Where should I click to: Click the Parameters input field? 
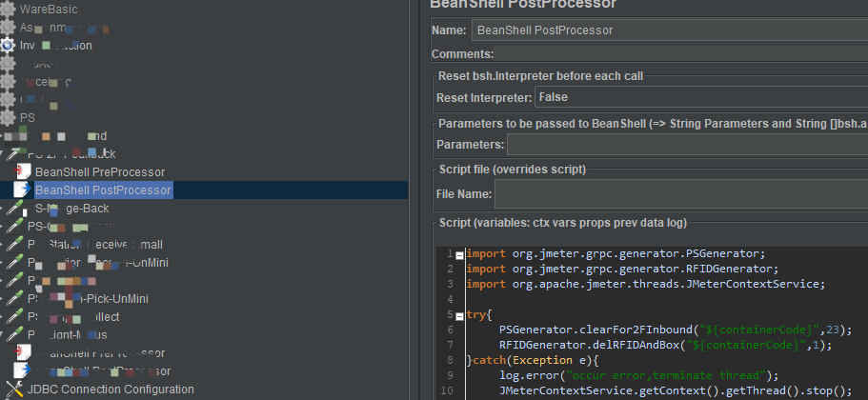(688, 145)
